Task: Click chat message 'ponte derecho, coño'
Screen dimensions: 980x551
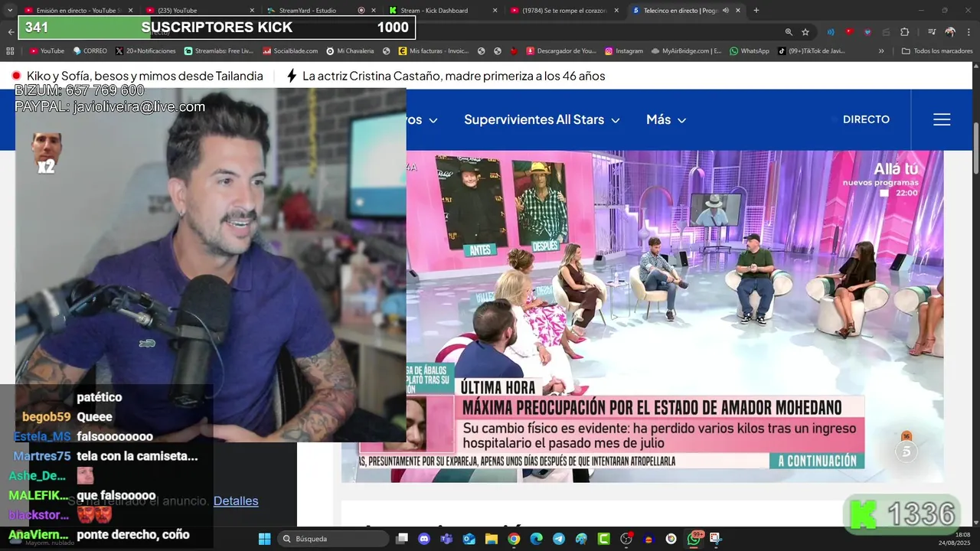Action: (x=133, y=535)
